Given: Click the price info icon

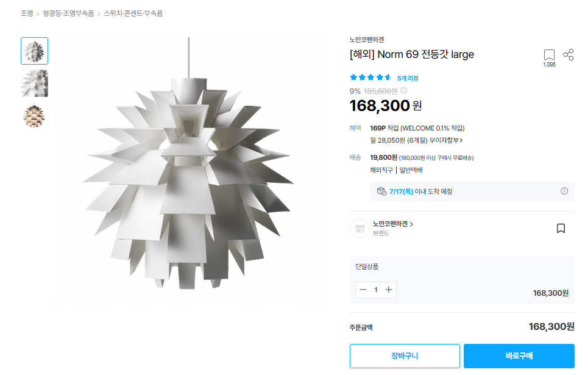Looking at the screenshot, I should click(x=403, y=91).
